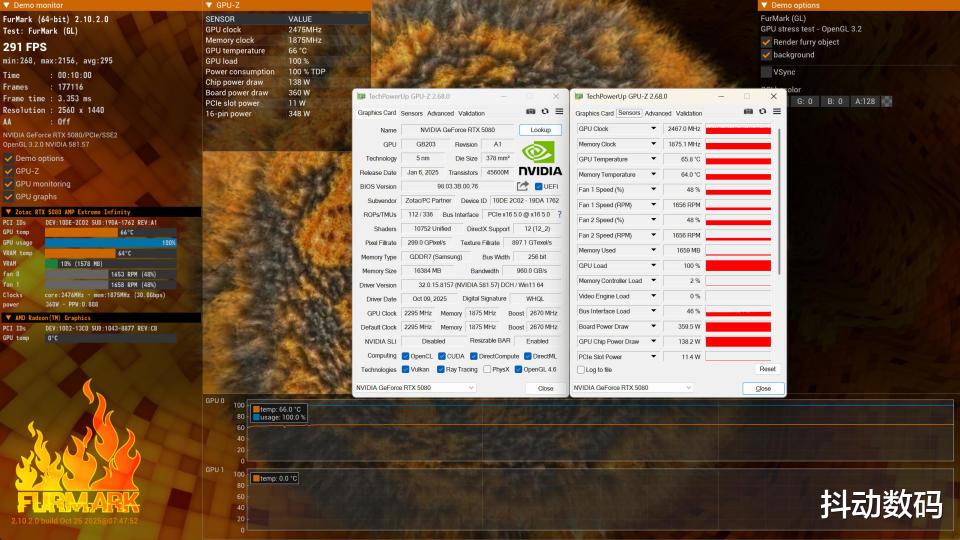Enable VSync checkbox

pyautogui.click(x=766, y=72)
